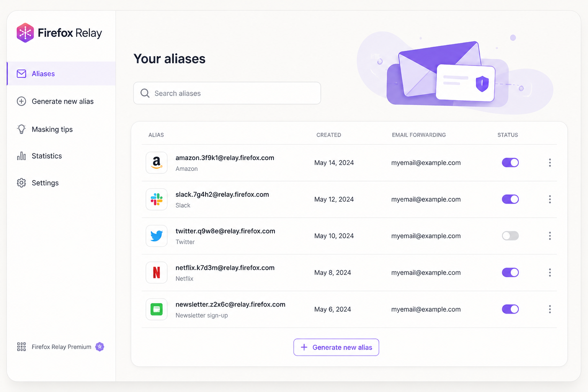
Task: Click the grid icon beside Firefox Relay Premium
Action: [x=21, y=347]
